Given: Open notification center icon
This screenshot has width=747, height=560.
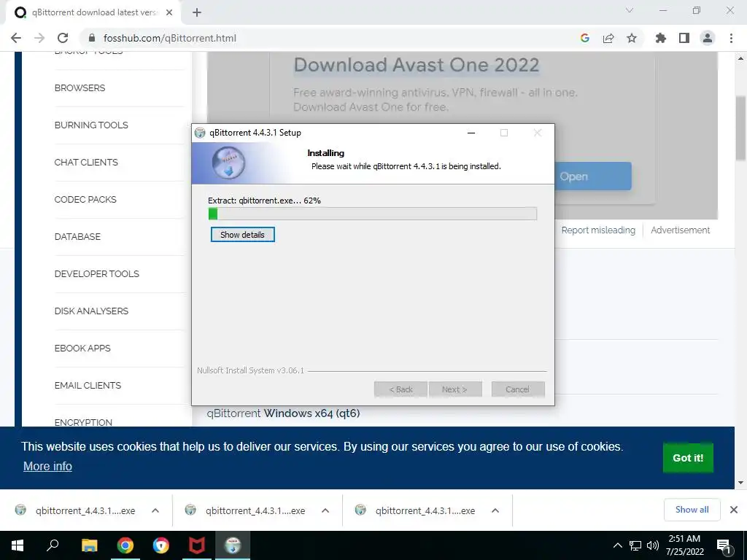Looking at the screenshot, I should click(724, 547).
